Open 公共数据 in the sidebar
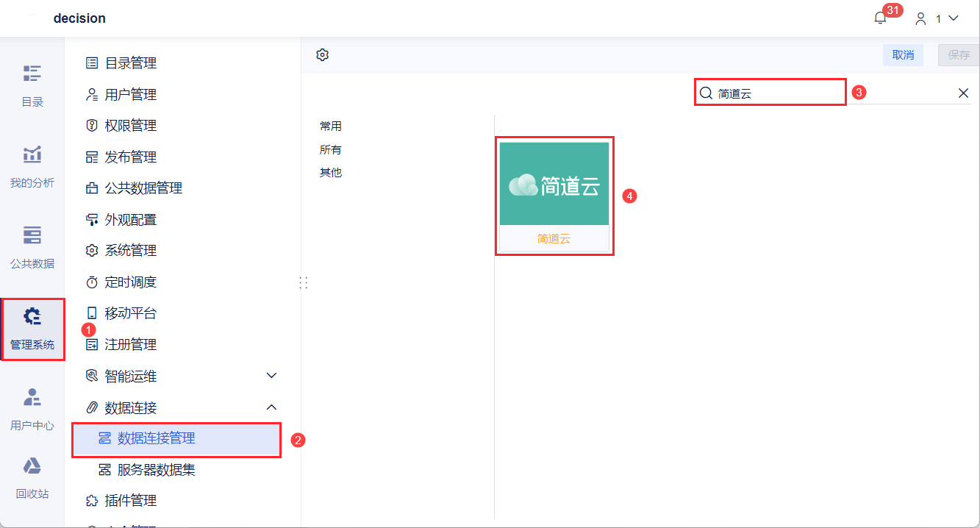980x528 pixels. (32, 248)
